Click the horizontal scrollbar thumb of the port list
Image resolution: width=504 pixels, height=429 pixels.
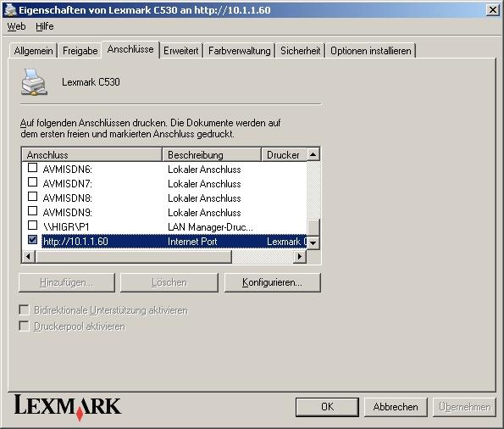point(133,257)
